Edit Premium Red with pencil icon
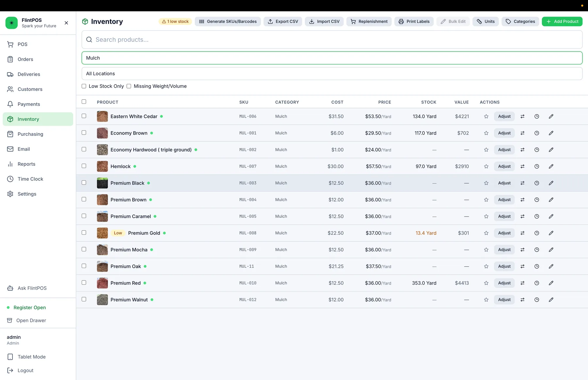Image resolution: width=588 pixels, height=380 pixels. [x=551, y=283]
